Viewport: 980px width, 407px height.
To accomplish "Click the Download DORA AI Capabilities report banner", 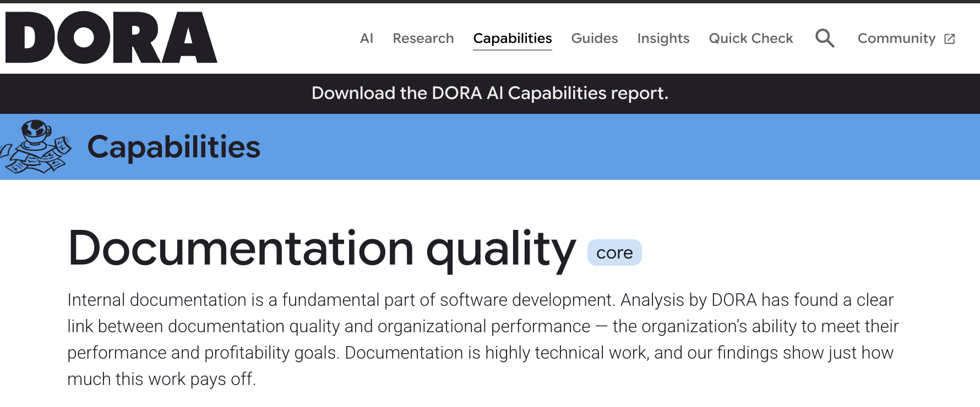I will tap(490, 93).
